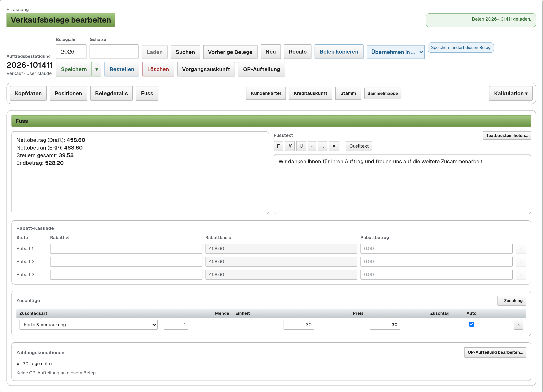The image size is (543, 392).
Task: Insert a bullet list in Fusstext
Action: coord(312,146)
